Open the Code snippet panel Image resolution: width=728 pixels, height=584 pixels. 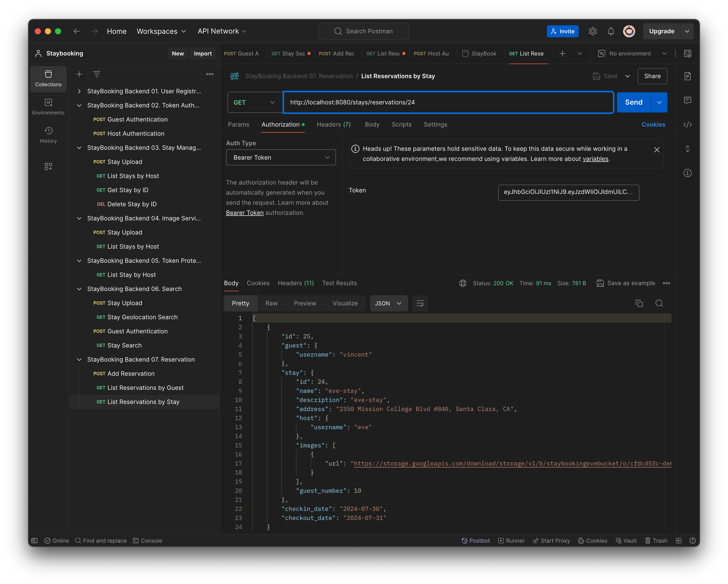[x=687, y=124]
